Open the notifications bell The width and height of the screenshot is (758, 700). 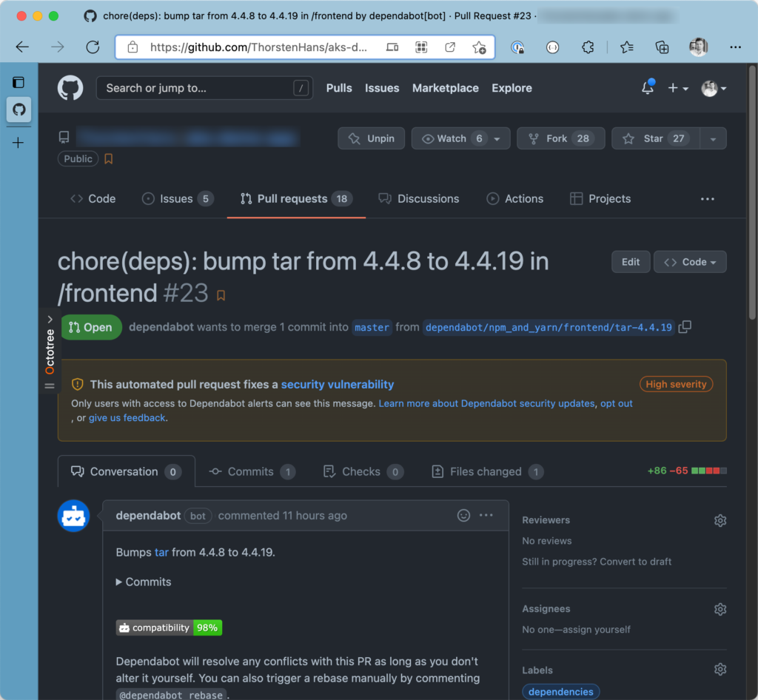coord(647,88)
